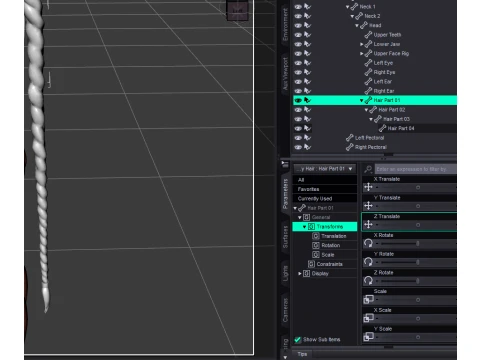The height and width of the screenshot is (360, 480).
Task: Click the Rotation group icon
Action: (x=316, y=245)
